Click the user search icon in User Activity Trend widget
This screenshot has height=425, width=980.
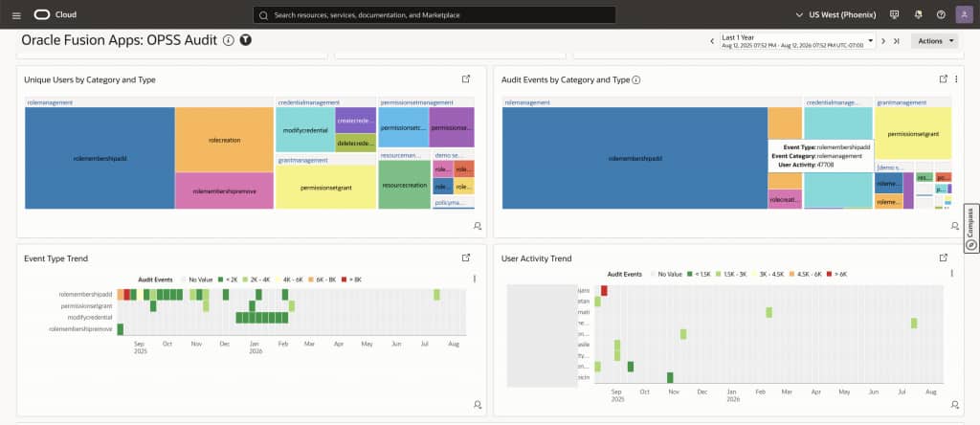[x=955, y=405]
